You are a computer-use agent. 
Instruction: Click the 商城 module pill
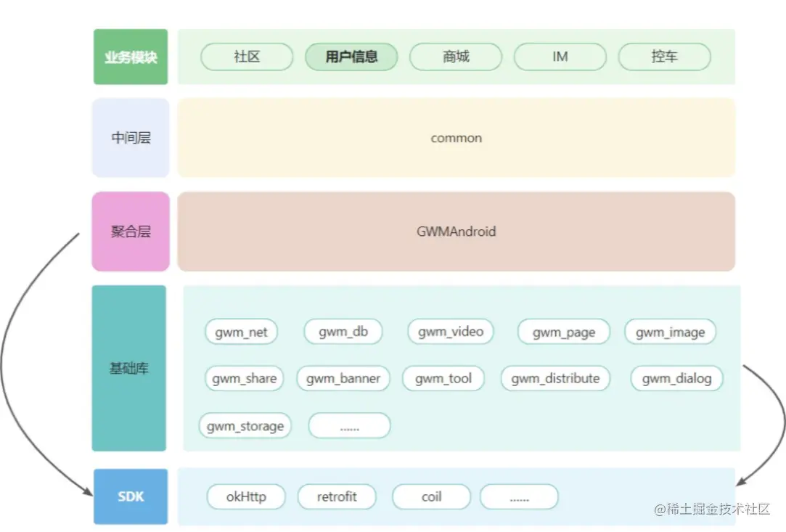[456, 57]
